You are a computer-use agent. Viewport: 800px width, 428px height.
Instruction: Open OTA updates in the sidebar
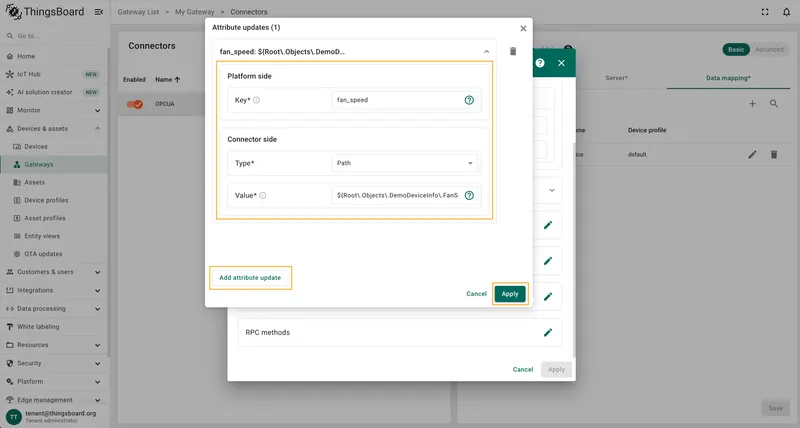point(54,254)
